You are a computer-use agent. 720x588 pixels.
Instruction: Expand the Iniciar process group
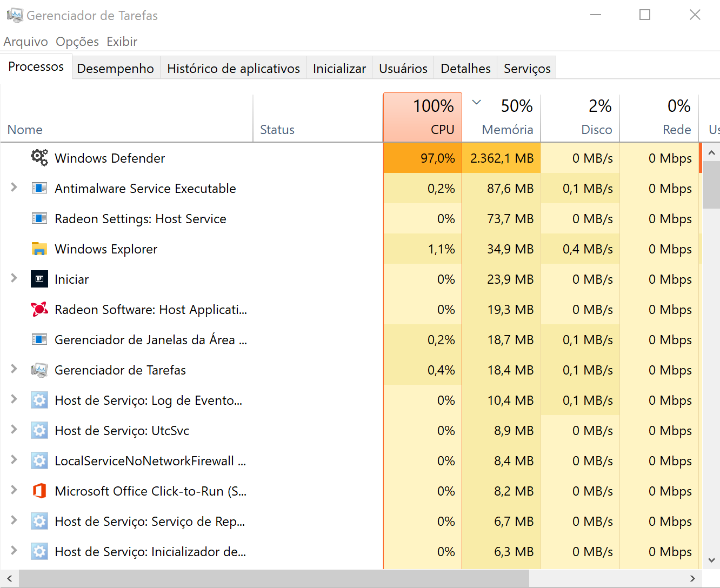tap(14, 278)
